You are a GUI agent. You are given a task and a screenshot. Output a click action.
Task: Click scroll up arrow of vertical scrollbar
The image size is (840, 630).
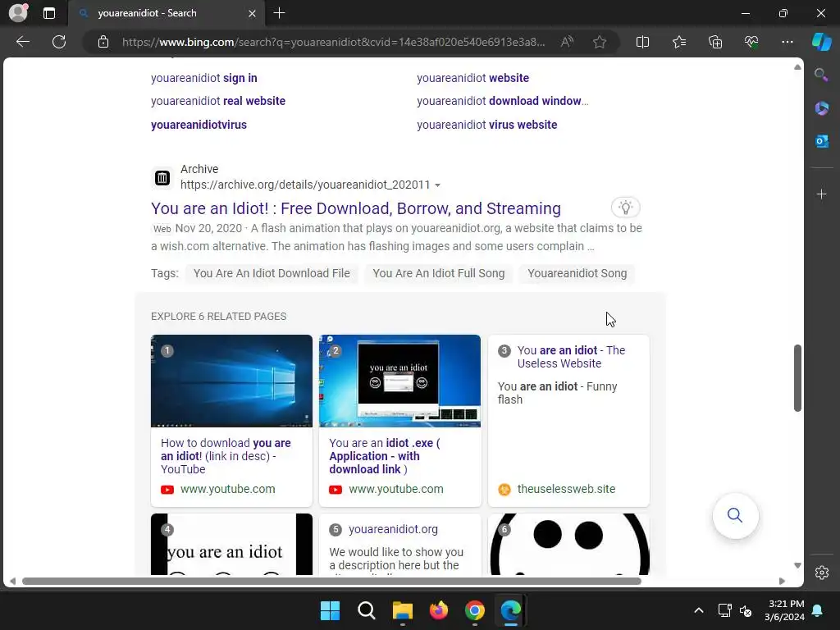pos(797,67)
